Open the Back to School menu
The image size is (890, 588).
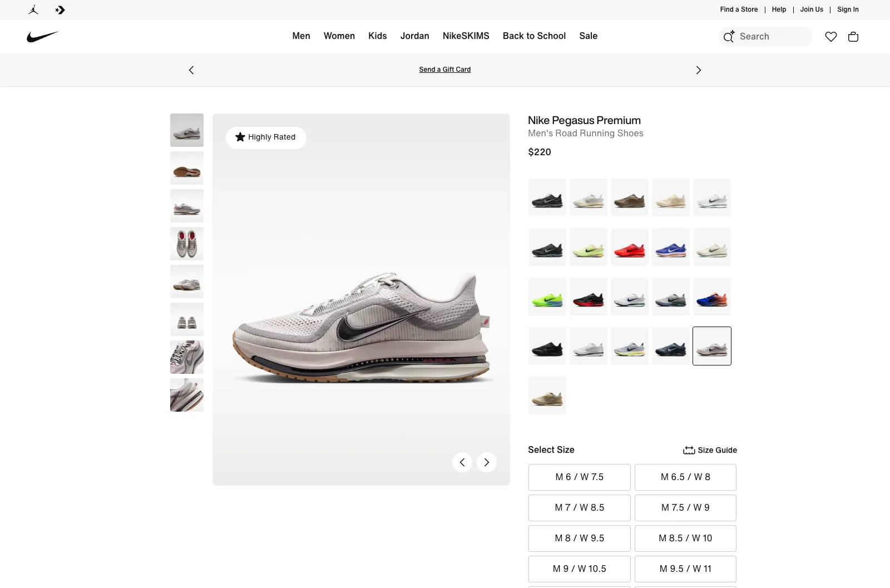point(534,36)
